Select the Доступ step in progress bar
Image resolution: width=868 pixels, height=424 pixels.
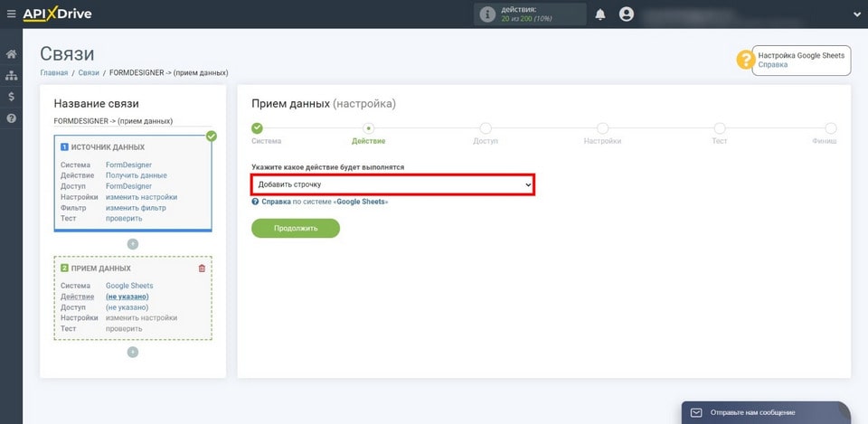pyautogui.click(x=486, y=129)
